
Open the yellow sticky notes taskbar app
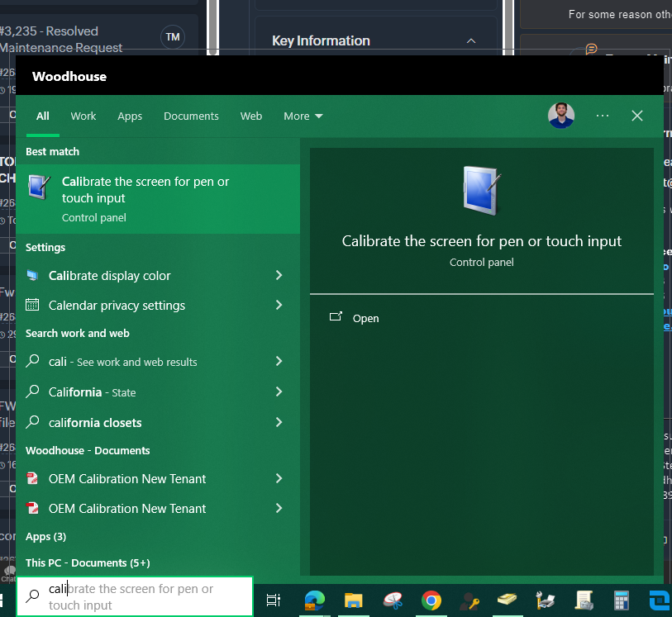507,599
